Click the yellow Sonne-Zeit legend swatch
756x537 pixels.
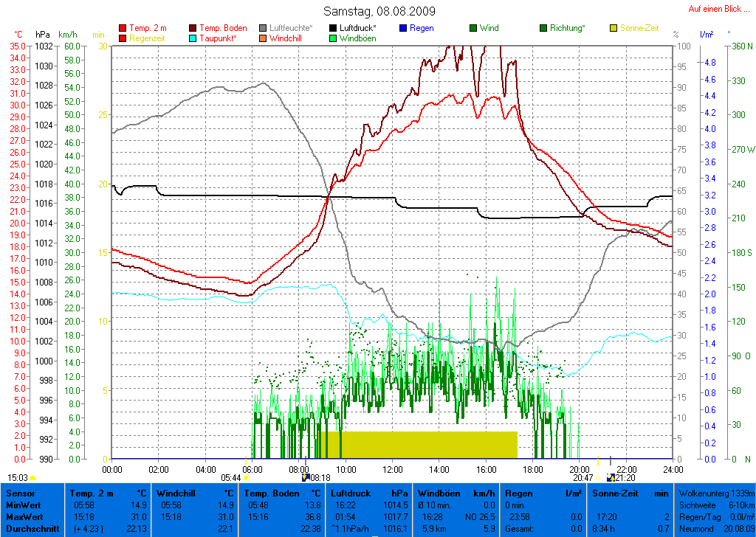coord(614,29)
